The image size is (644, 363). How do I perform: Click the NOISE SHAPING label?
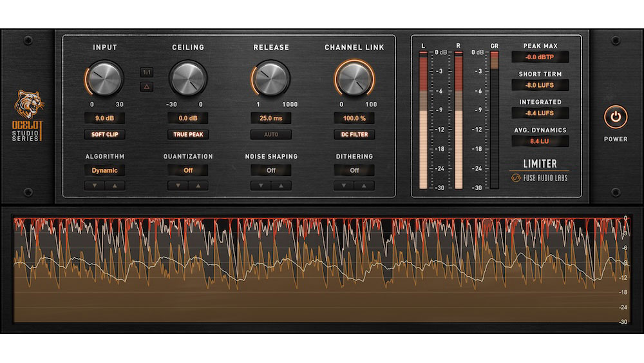tap(271, 157)
